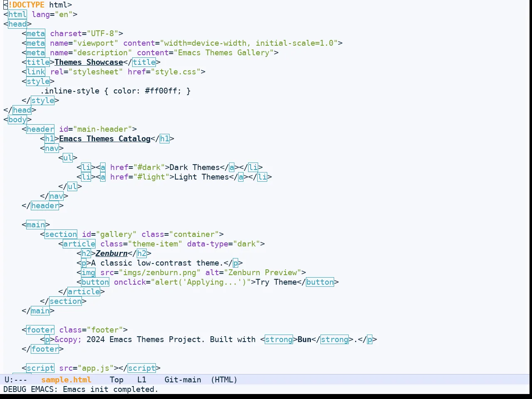The height and width of the screenshot is (399, 532).
Task: Click the echo area message 'Emacs init completed'
Action: 111,389
